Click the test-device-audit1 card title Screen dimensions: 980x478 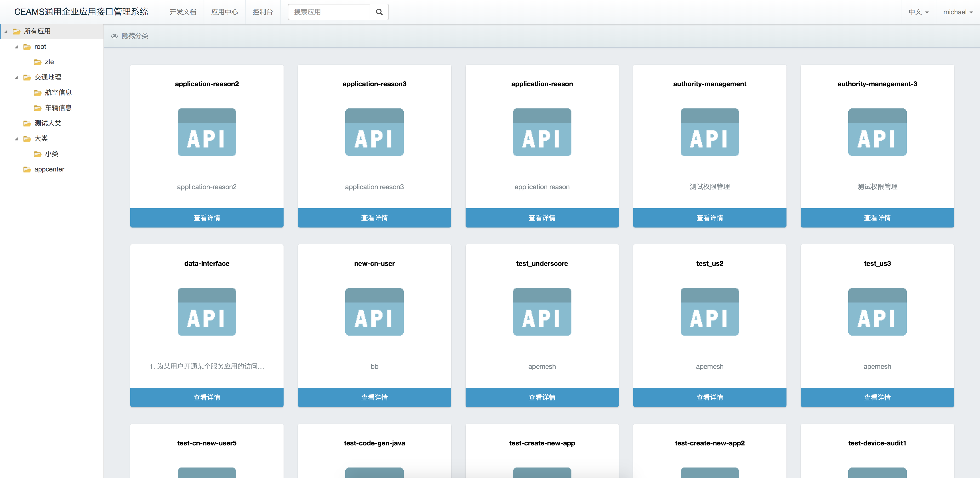coord(877,443)
